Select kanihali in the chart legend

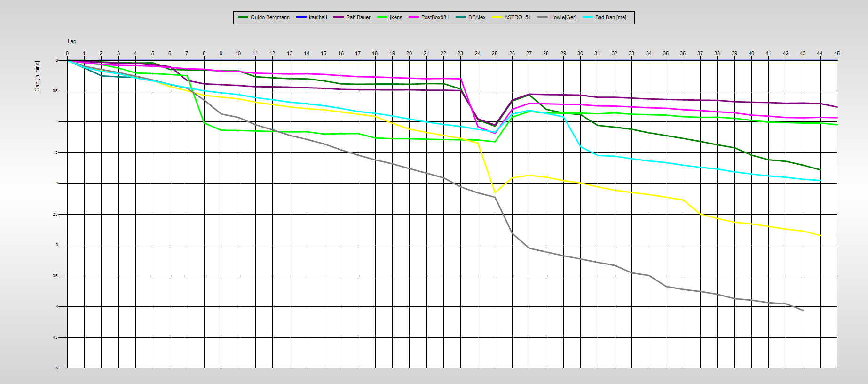[318, 17]
